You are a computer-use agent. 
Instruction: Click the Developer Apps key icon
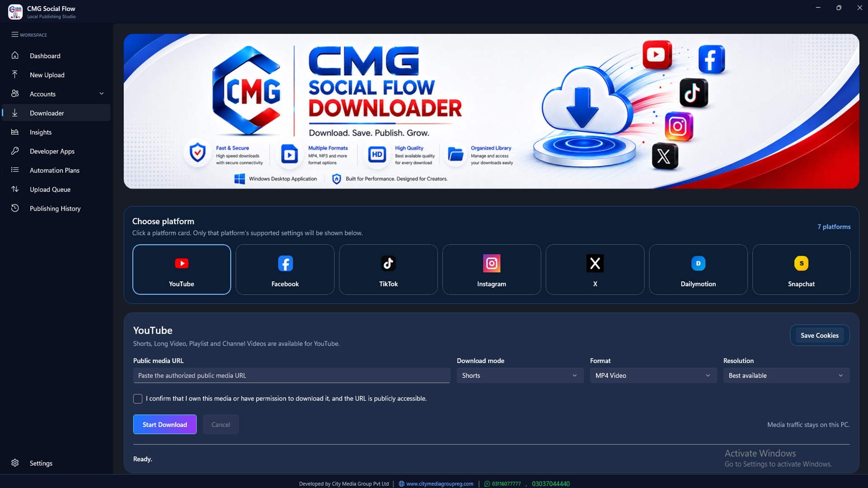pyautogui.click(x=15, y=150)
